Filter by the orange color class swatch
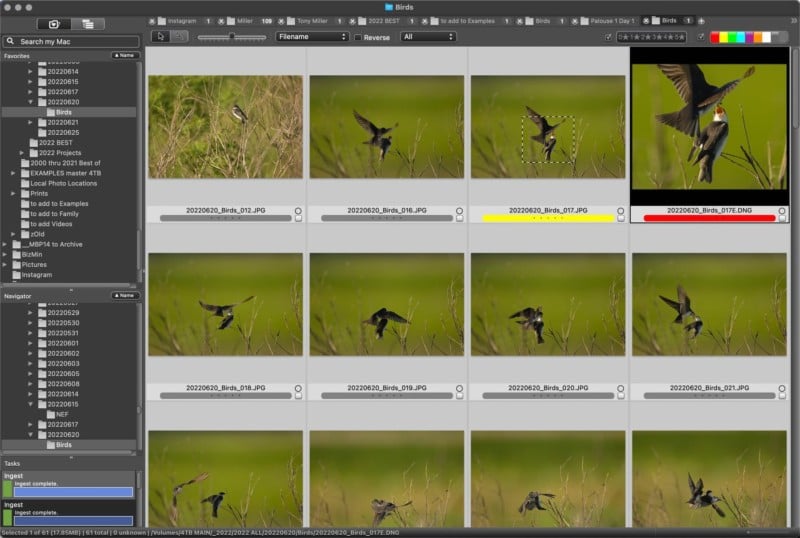This screenshot has height=538, width=800. click(758, 37)
